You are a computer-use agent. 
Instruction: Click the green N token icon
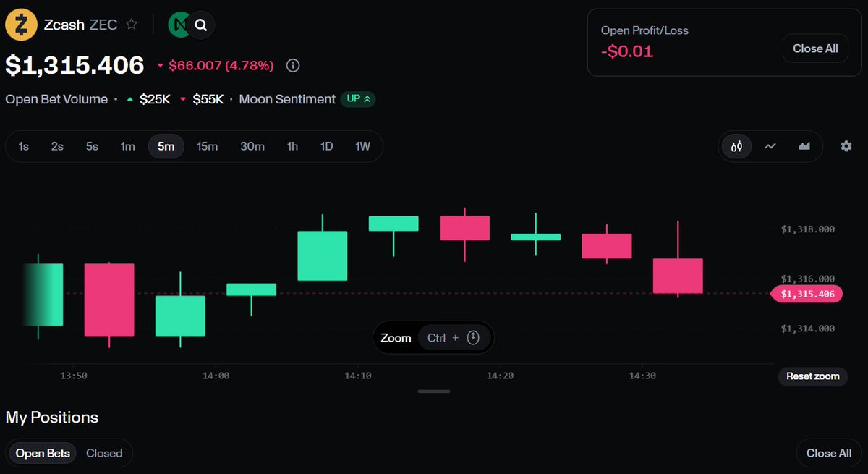[x=177, y=25]
